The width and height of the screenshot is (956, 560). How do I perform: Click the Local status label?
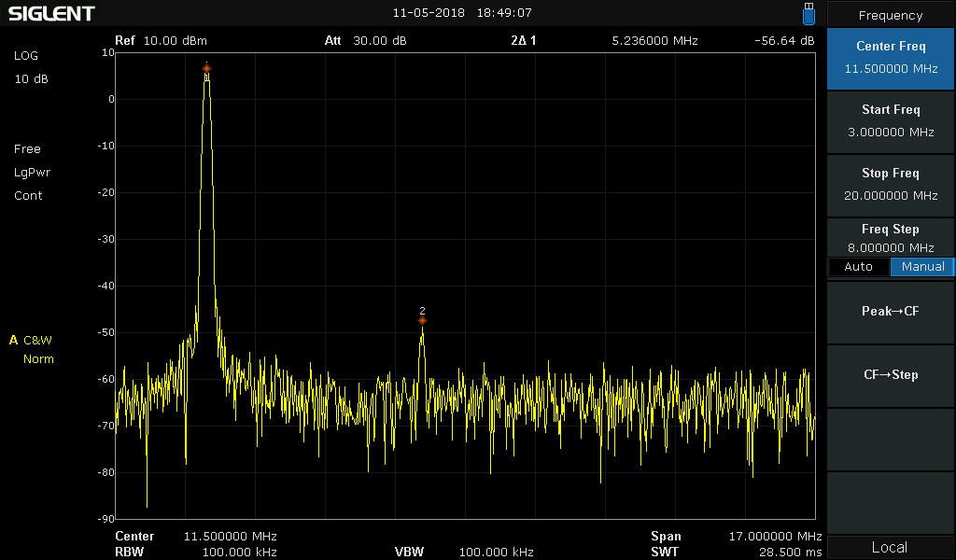click(x=890, y=547)
